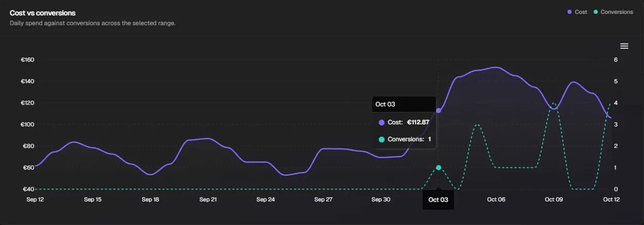Click the teal Conversions legend dot
This screenshot has height=225, width=644.
pyautogui.click(x=595, y=12)
